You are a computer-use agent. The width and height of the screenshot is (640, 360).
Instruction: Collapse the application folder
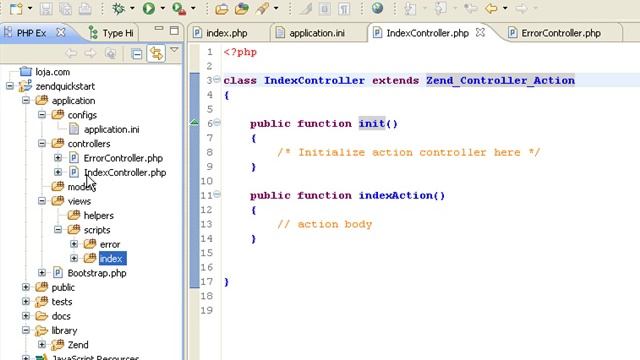click(26, 100)
